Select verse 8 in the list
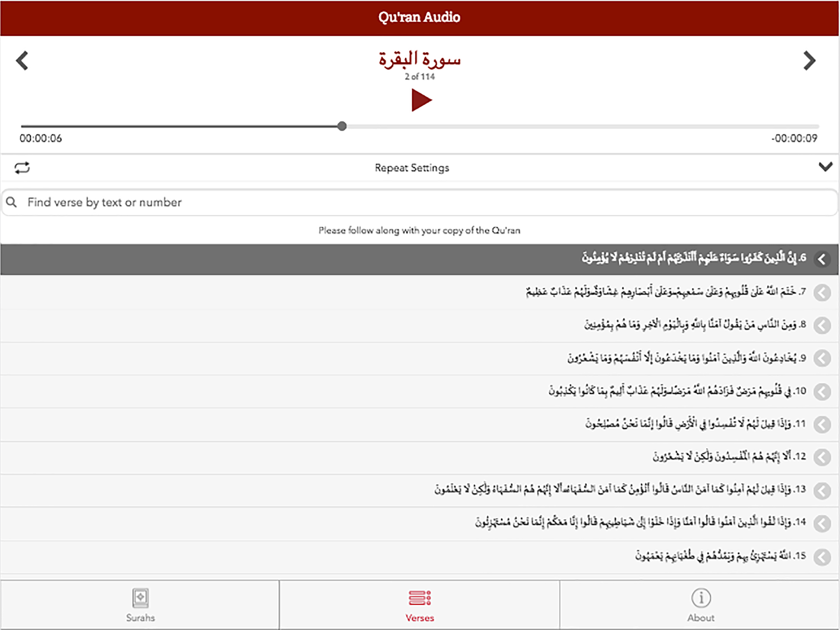Screen dimensions: 840x630 [695, 325]
